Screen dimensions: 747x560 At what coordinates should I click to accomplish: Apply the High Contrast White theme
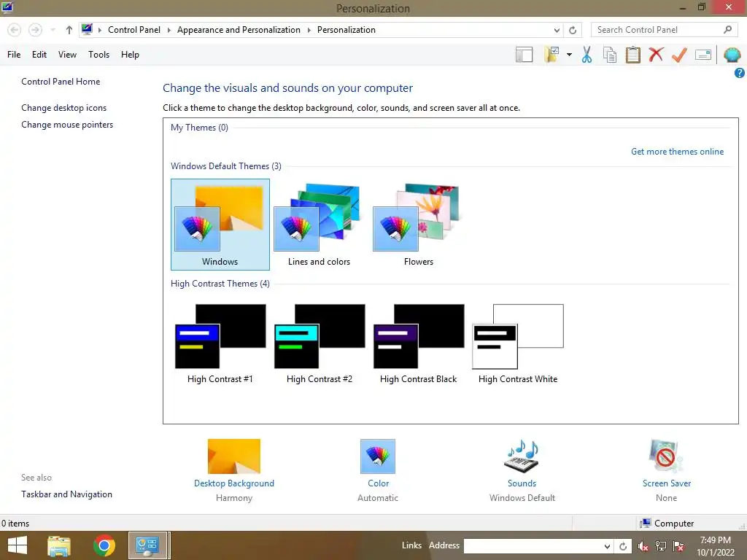pos(518,344)
